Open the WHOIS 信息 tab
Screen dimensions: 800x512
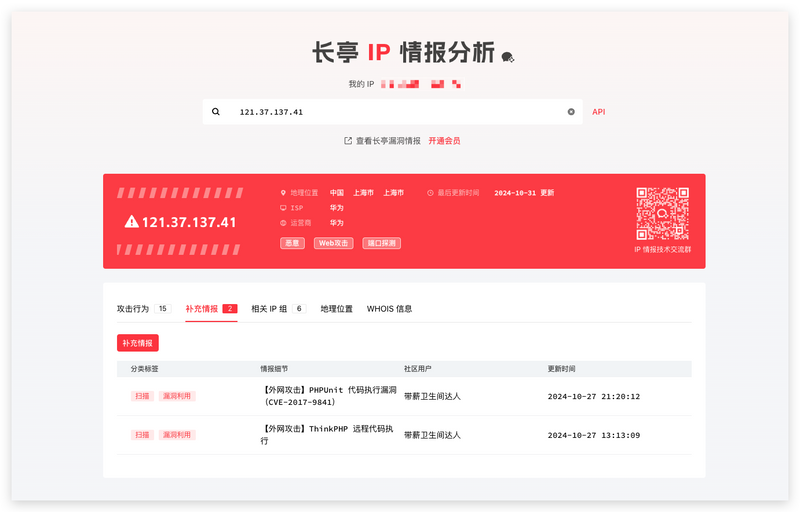click(x=389, y=309)
